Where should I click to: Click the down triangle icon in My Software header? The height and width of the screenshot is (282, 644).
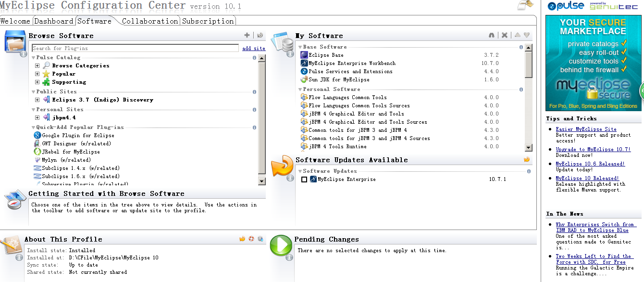(527, 35)
